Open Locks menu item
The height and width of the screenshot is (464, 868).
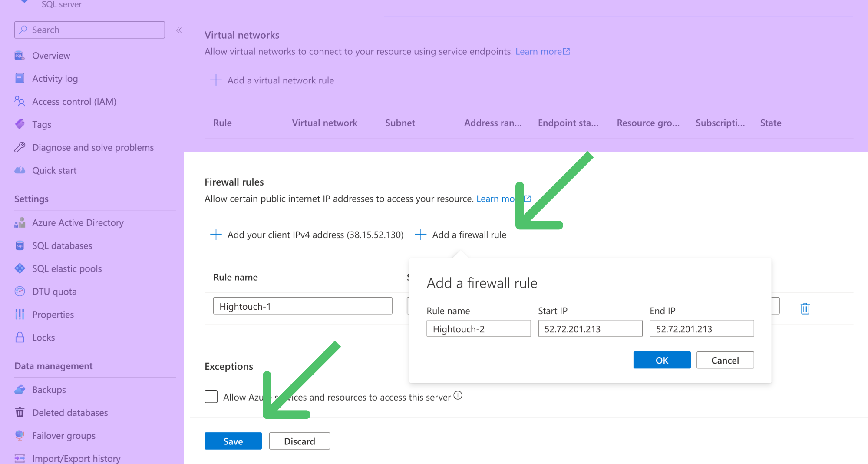[43, 338]
